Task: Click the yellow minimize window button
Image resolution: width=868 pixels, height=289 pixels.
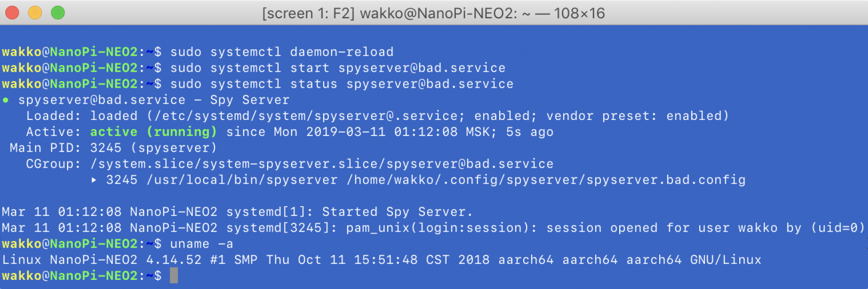Action: pos(35,13)
